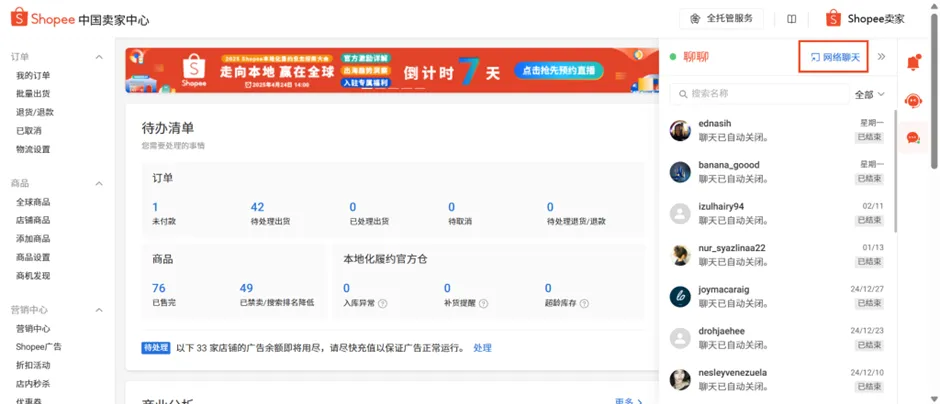940x404 pixels.
Task: Open 商品设置 in sidebar
Action: 33,257
